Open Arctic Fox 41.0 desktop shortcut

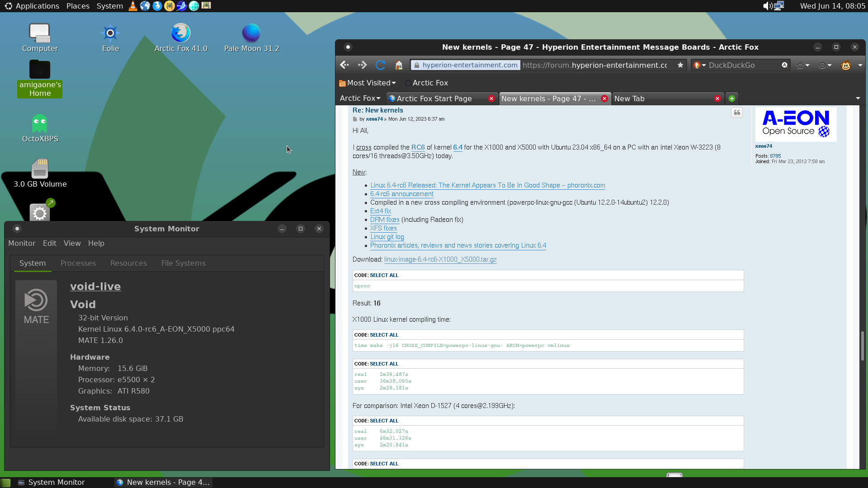tap(181, 38)
